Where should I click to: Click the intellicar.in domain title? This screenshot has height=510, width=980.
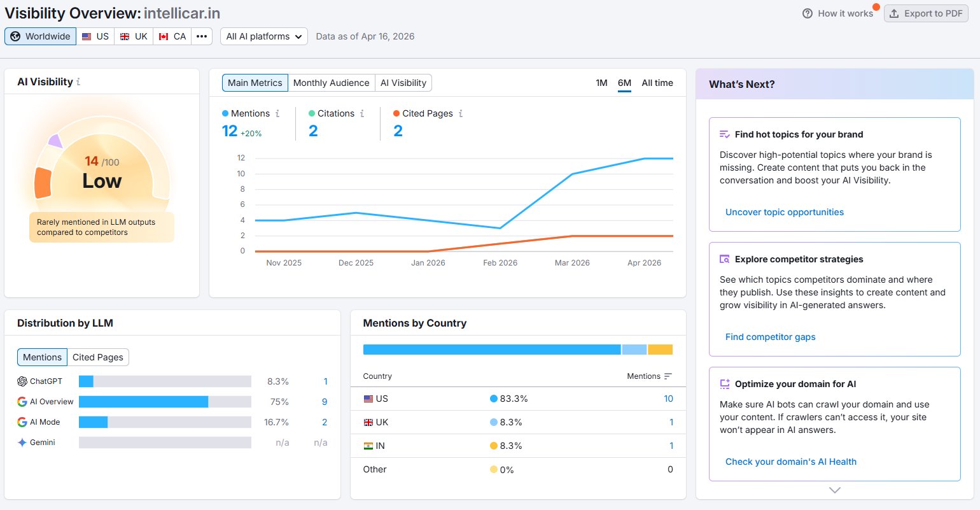182,13
